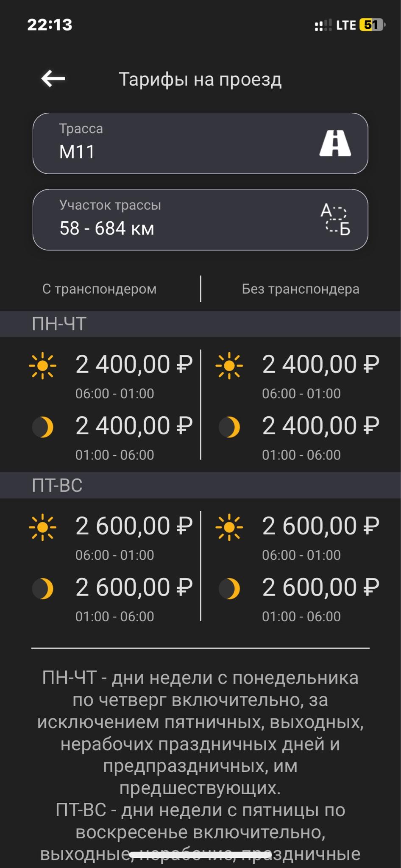Tap sun icon for ПН-ЧТ without transponder
401x868 pixels.
click(229, 365)
